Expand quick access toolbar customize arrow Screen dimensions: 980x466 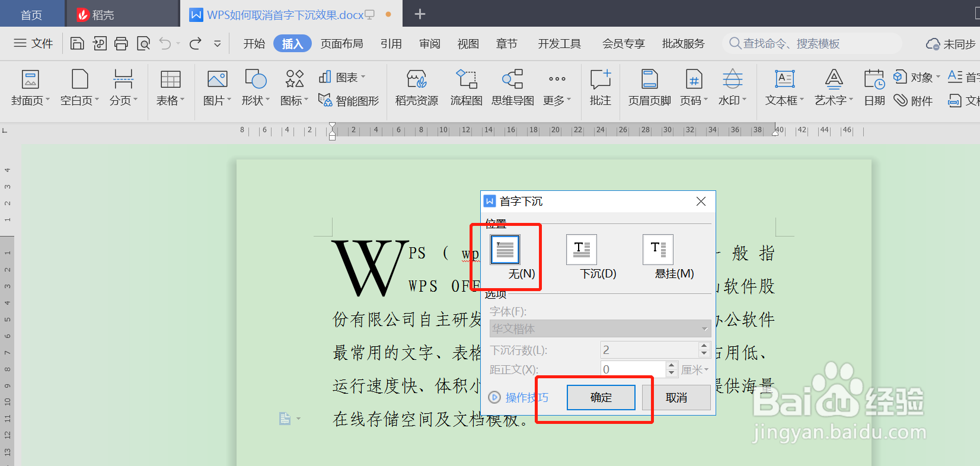(x=218, y=43)
